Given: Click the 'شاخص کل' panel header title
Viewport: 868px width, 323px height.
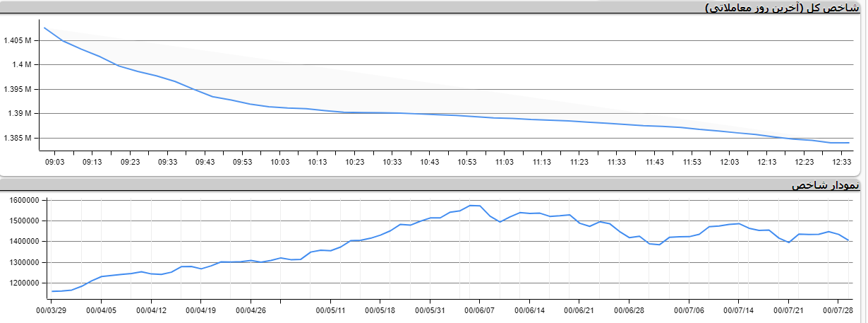Looking at the screenshot, I should 783,7.
